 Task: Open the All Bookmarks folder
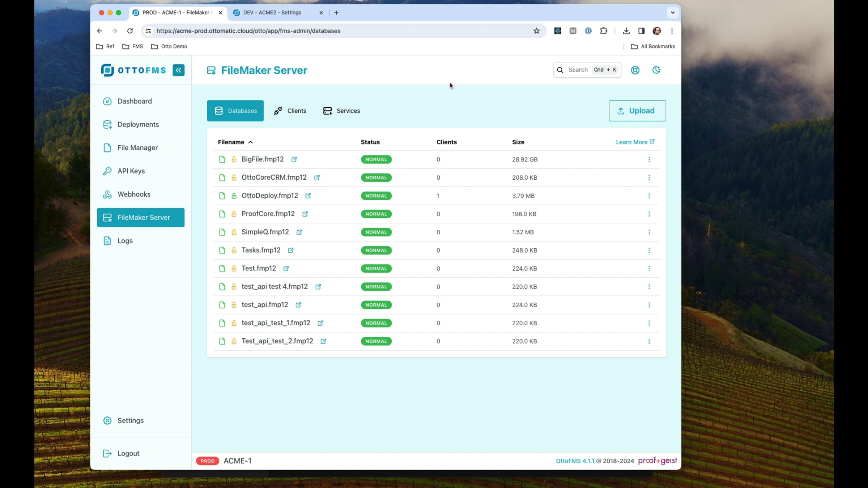[653, 46]
